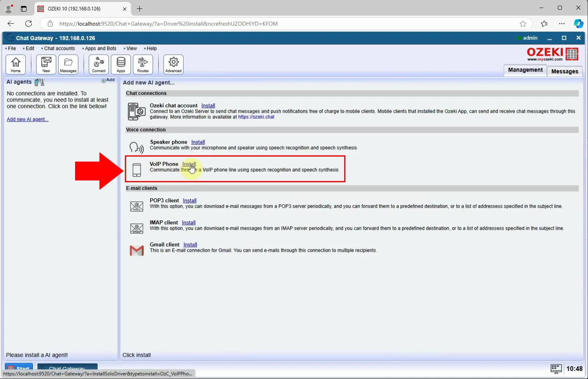Click the Connect toolbar icon

tap(99, 64)
